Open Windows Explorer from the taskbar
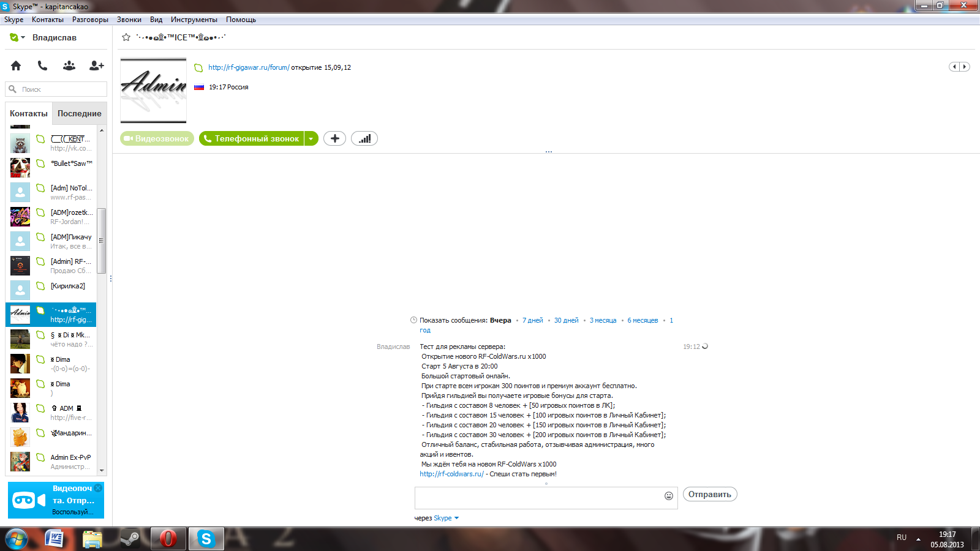 (x=92, y=539)
